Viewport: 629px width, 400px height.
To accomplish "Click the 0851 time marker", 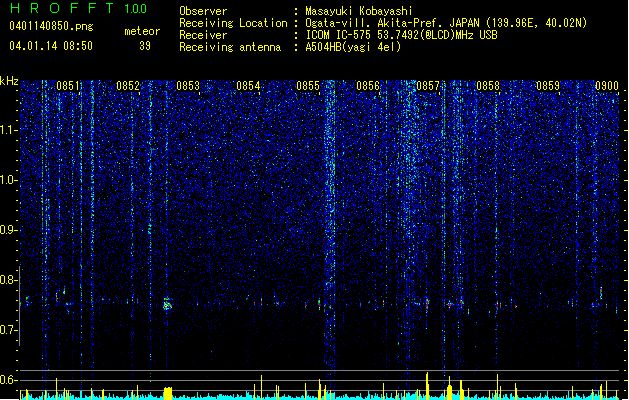I will click(x=68, y=86).
